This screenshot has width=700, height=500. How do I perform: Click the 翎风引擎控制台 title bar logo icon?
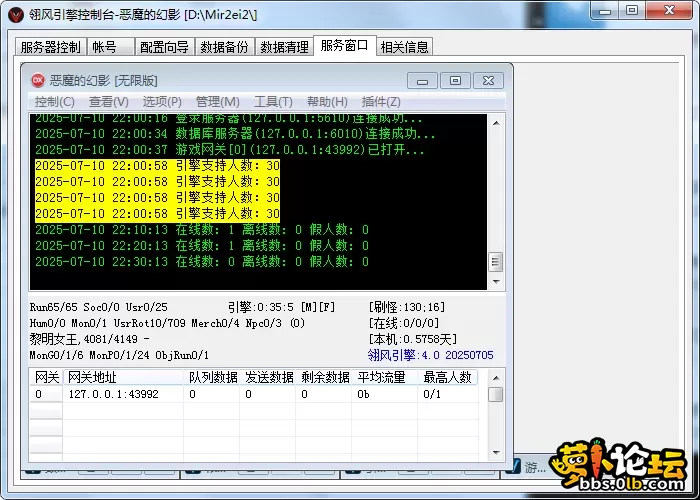click(16, 15)
